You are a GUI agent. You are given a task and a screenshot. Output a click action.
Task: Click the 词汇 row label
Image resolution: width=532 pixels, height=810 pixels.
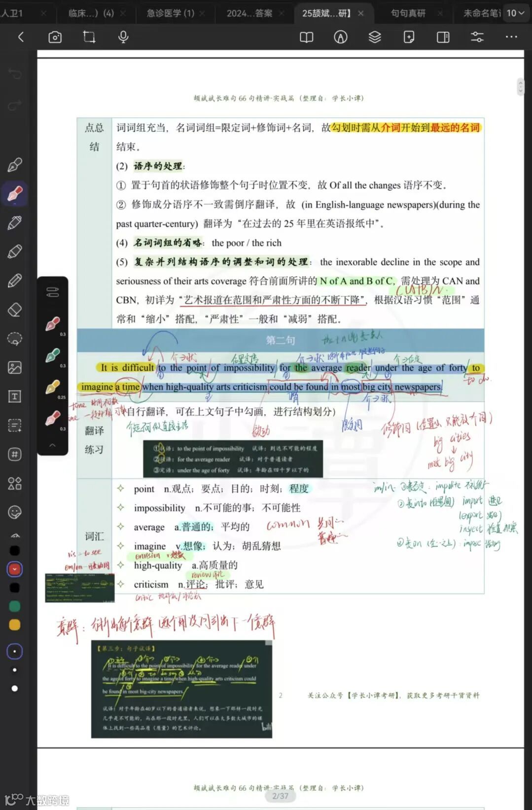coord(94,536)
